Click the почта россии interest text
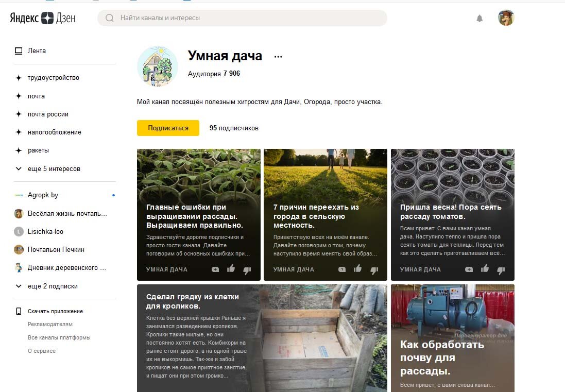Viewport: 565px width, 392px height. pos(48,114)
